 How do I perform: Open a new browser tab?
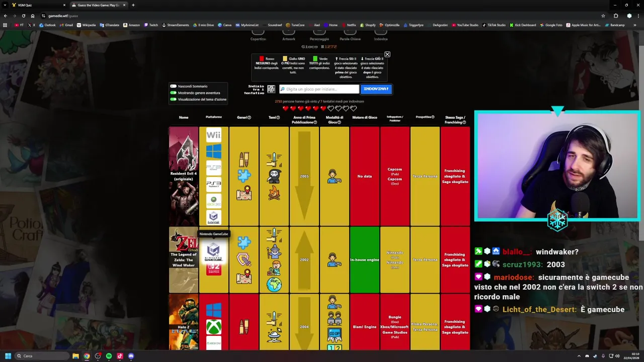(x=133, y=5)
